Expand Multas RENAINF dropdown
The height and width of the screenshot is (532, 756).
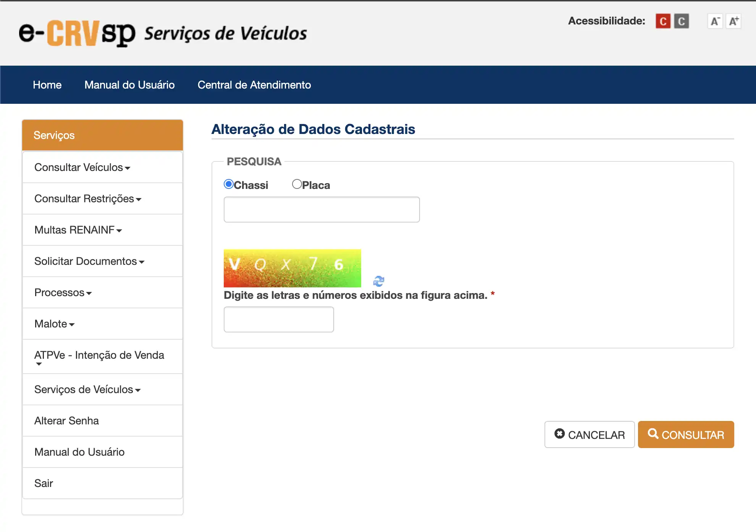(x=78, y=230)
